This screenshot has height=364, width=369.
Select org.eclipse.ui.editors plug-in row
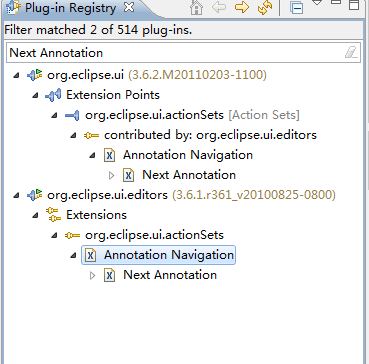(x=191, y=195)
